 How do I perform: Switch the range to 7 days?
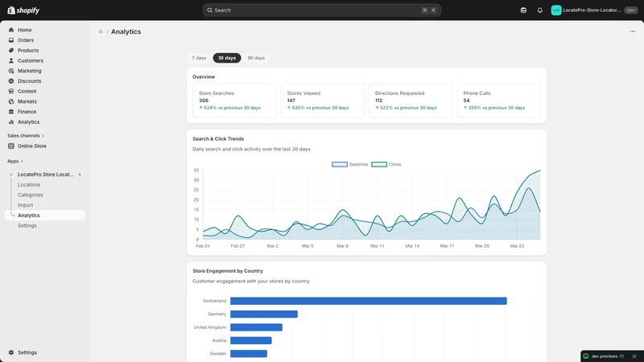point(199,58)
